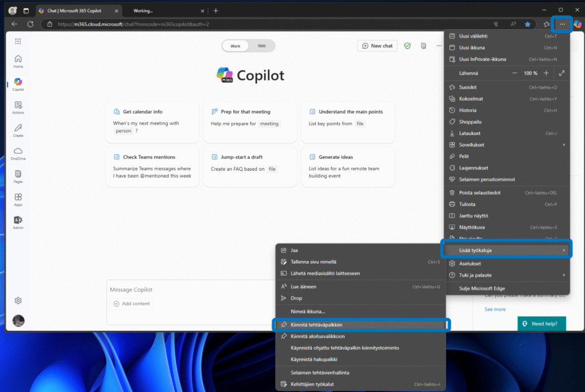Go back with the browser back arrow
585x392 pixels.
click(14, 24)
